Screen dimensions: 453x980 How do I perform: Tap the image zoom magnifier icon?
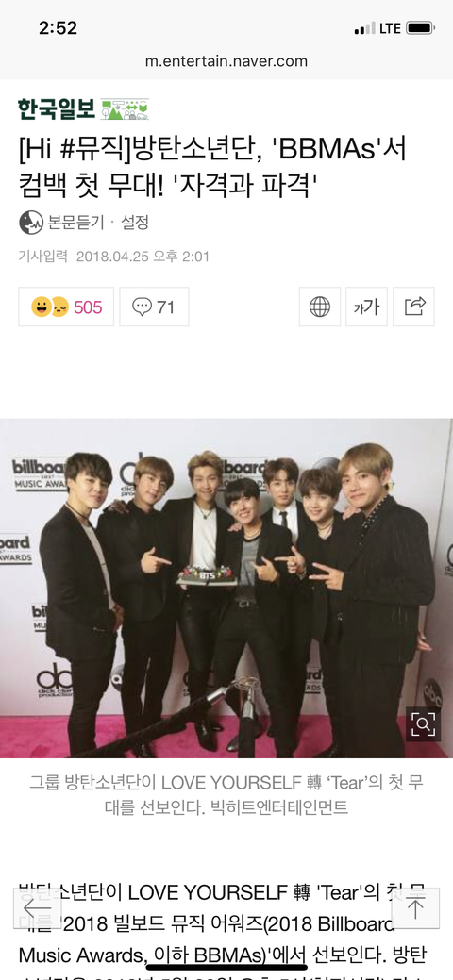pos(423,724)
